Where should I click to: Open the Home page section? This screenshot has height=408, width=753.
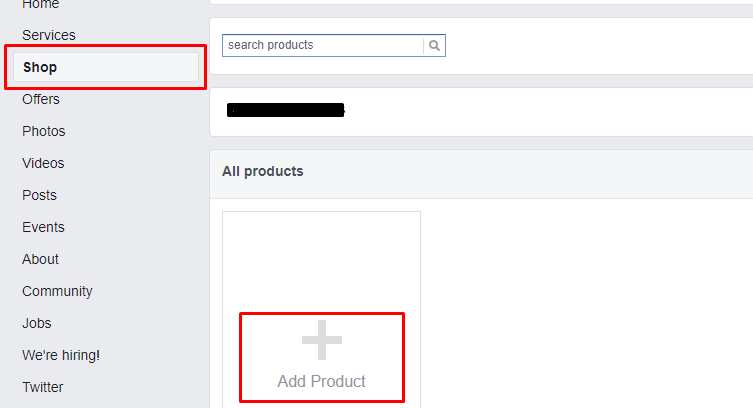click(x=41, y=4)
